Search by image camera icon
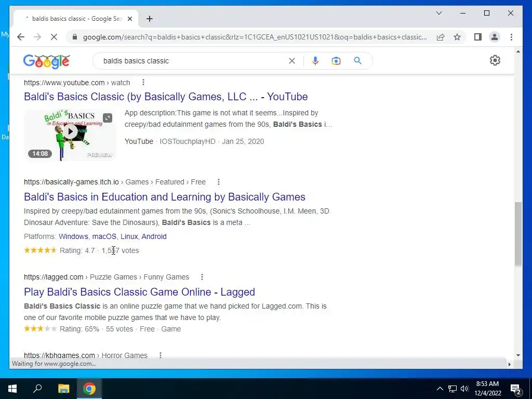 336,61
